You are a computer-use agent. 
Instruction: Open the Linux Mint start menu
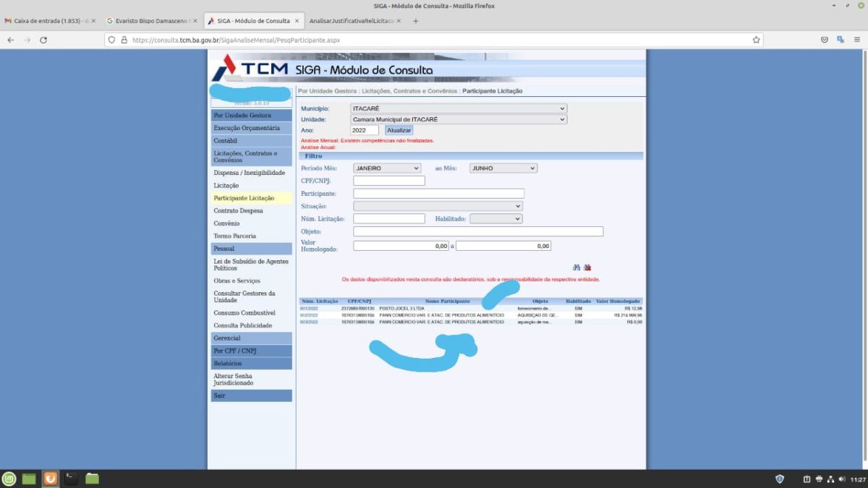coord(9,479)
